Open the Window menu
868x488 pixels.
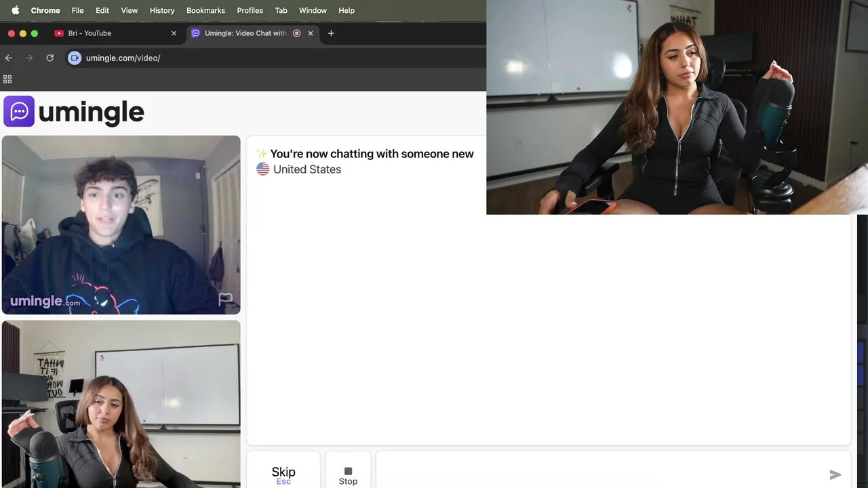[313, 10]
